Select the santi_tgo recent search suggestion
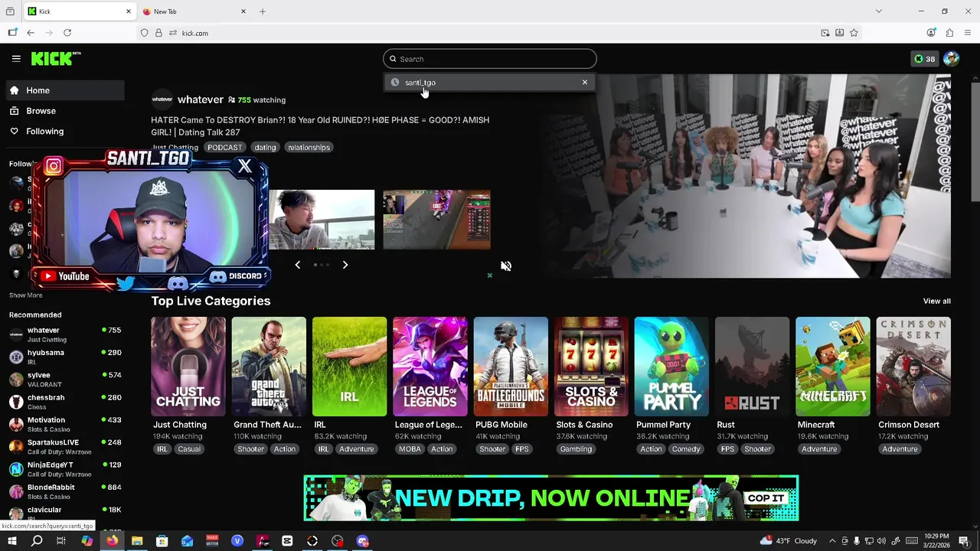980x551 pixels. pyautogui.click(x=489, y=83)
